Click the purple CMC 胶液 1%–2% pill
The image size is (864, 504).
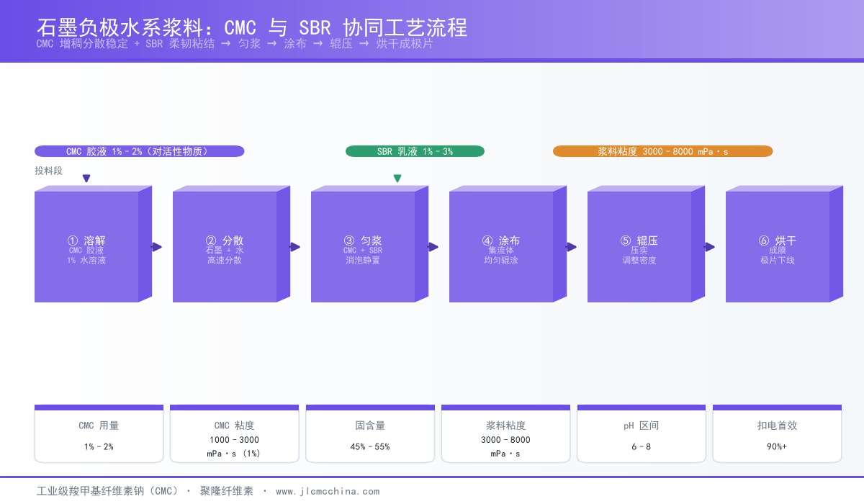pyautogui.click(x=140, y=151)
